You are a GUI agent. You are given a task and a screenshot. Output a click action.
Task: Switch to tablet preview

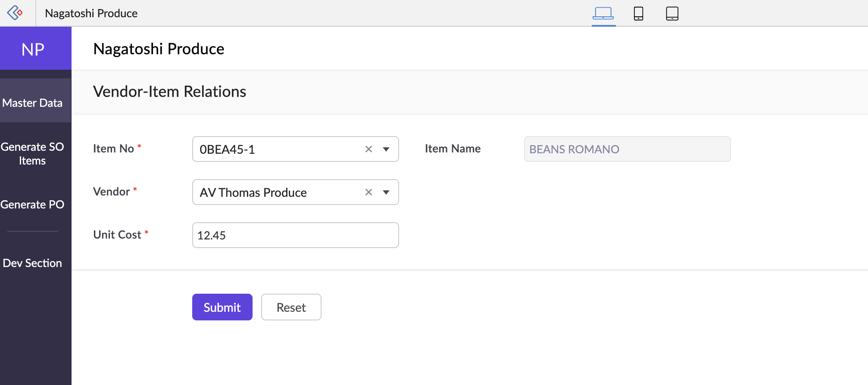point(672,13)
